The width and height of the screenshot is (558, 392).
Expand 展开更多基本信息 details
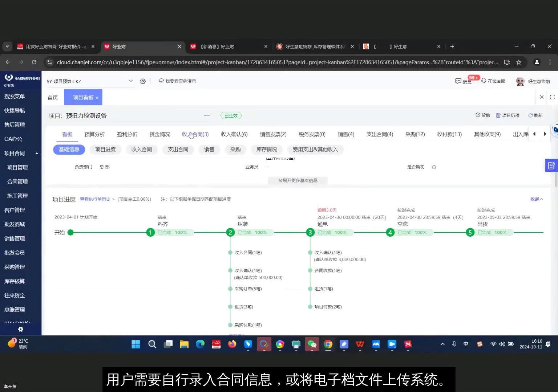[298, 180]
